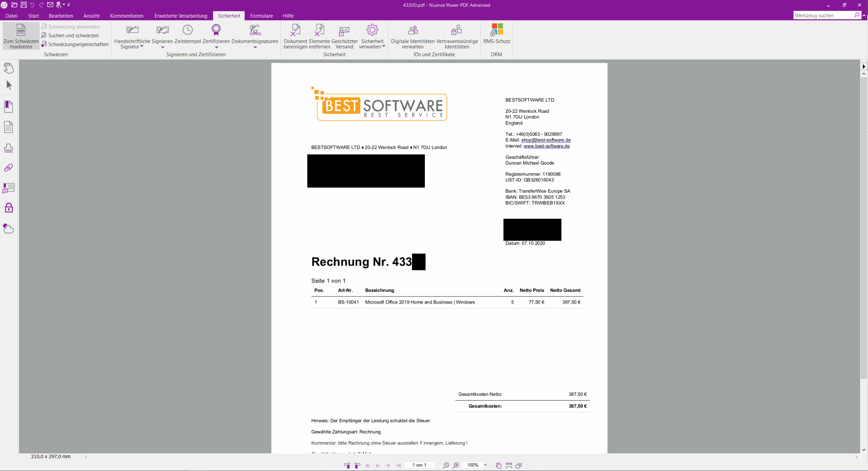
Task: Click the Zeitstempel clock icon
Action: [188, 30]
